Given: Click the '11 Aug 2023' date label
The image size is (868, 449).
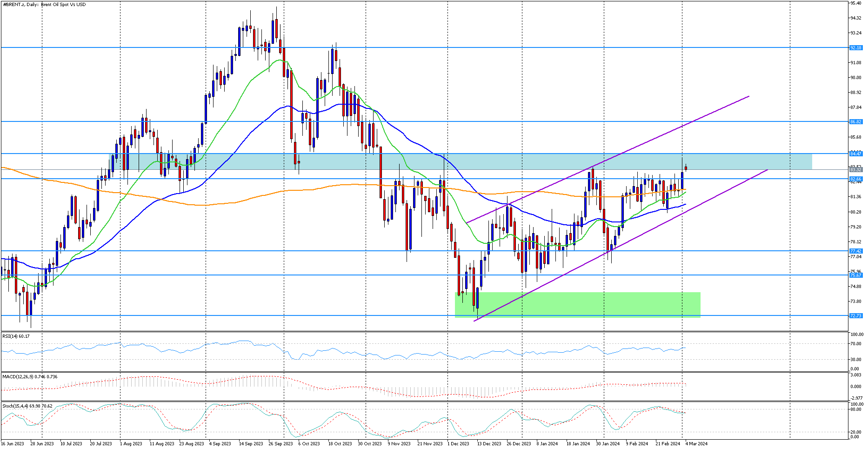Looking at the screenshot, I should [162, 444].
